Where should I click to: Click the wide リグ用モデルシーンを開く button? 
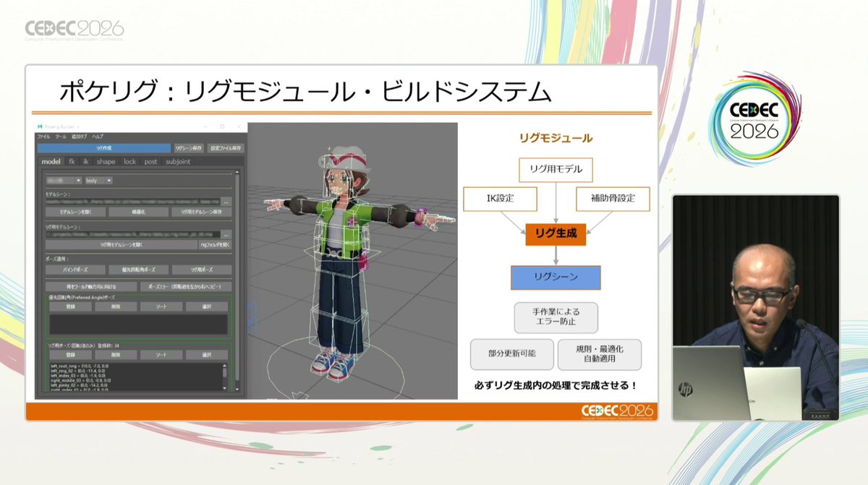coord(121,245)
